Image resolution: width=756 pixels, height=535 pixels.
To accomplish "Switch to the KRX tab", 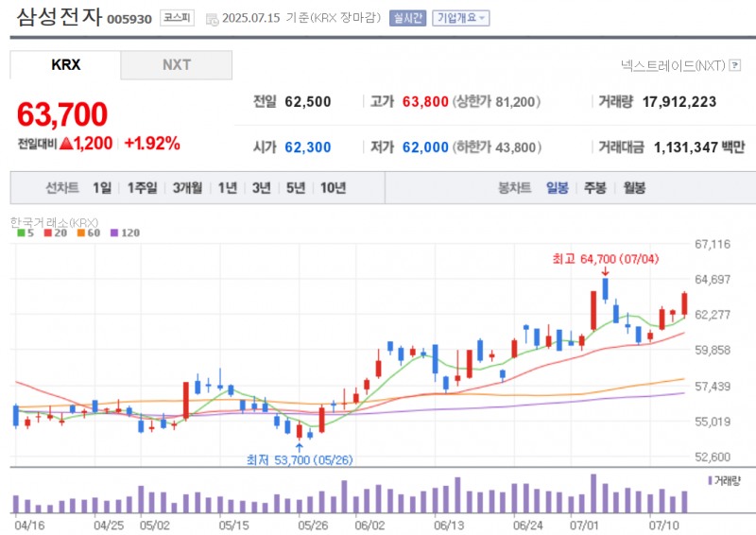I will tap(65, 64).
